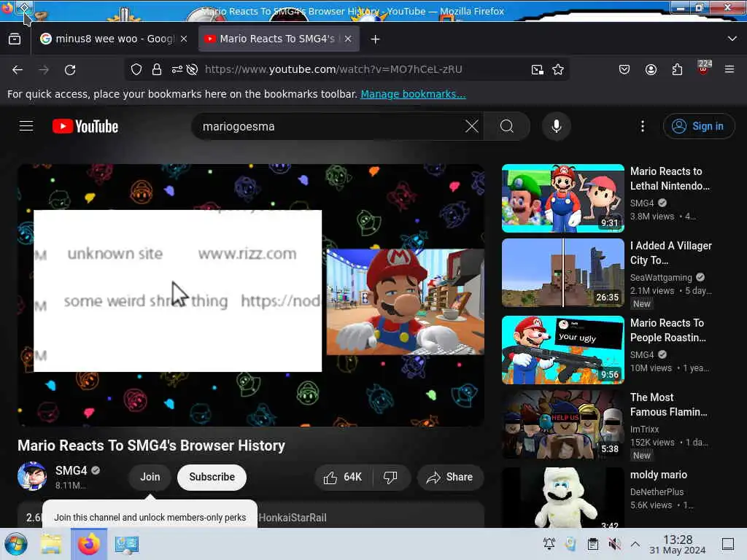The width and height of the screenshot is (747, 560).
Task: Bookmark this page with star icon
Action: pos(558,69)
